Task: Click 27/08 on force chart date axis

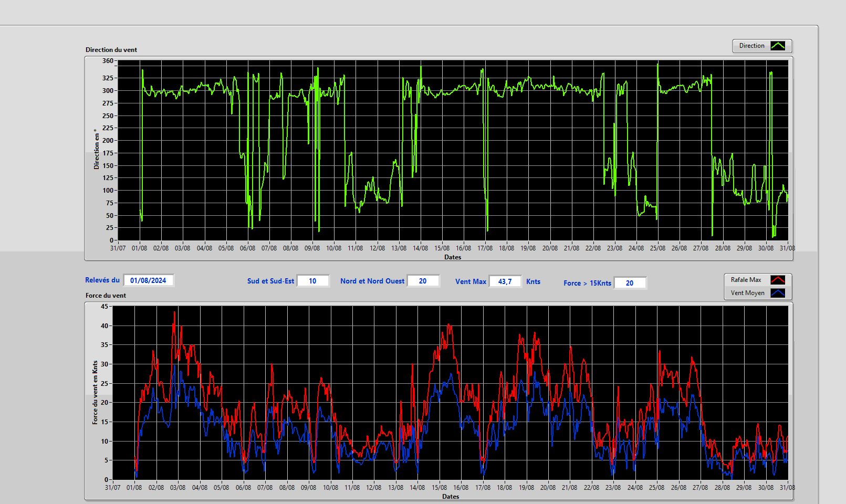Action: [x=700, y=488]
